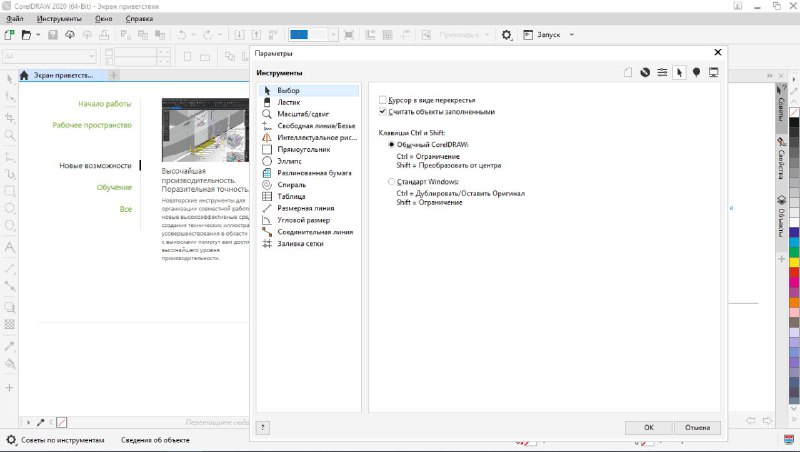
Task: Click Tools arrow icon in dialog header
Action: click(x=679, y=72)
